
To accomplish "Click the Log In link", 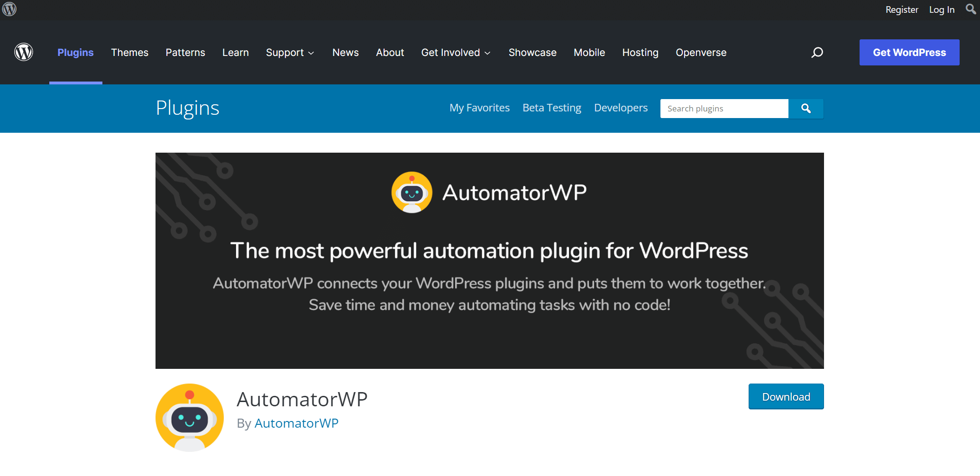I will (x=942, y=9).
